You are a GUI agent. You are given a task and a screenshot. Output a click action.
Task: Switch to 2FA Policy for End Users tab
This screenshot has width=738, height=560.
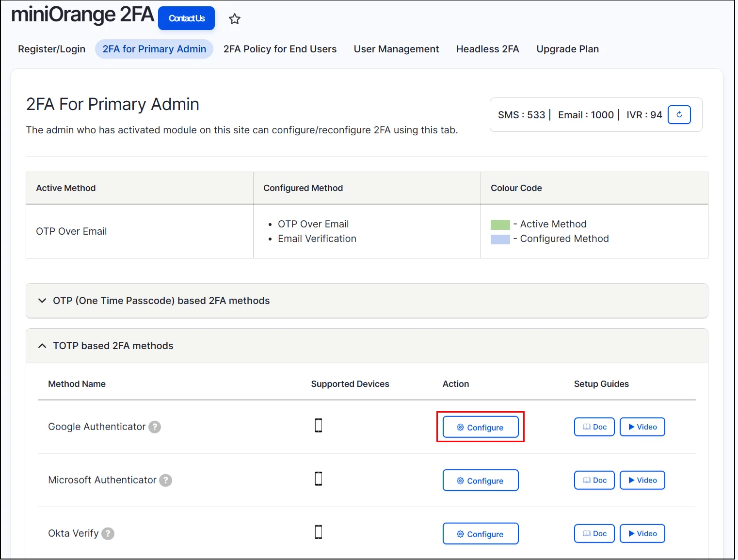(280, 49)
